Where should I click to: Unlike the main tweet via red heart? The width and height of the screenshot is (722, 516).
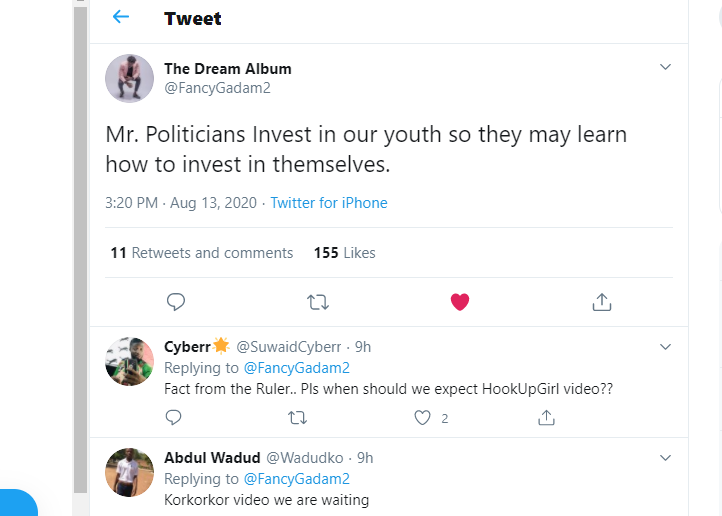tap(460, 301)
